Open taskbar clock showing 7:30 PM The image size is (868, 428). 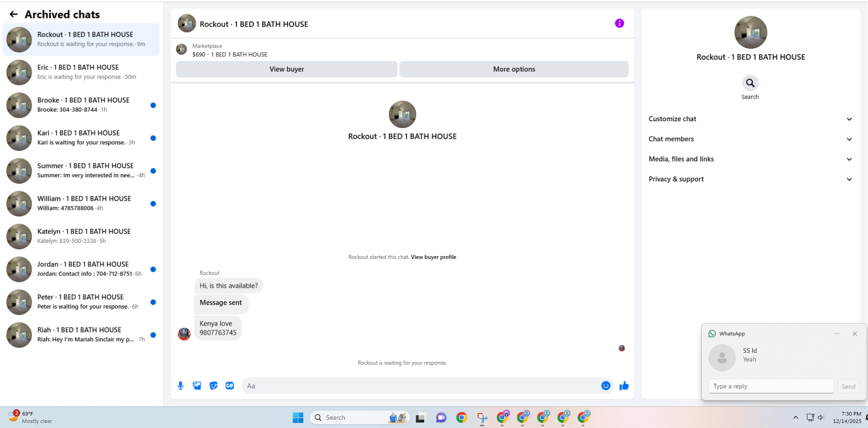[847, 417]
